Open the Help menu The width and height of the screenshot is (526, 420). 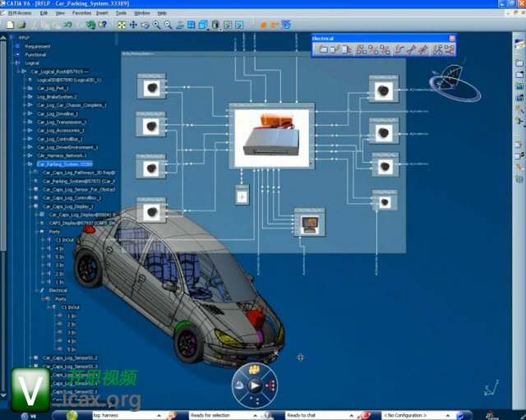tap(162, 13)
